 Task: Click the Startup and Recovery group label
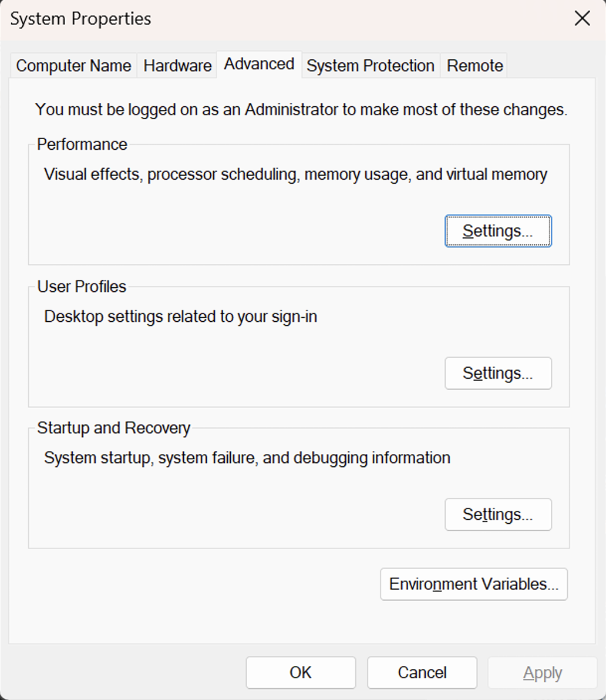[x=113, y=428]
